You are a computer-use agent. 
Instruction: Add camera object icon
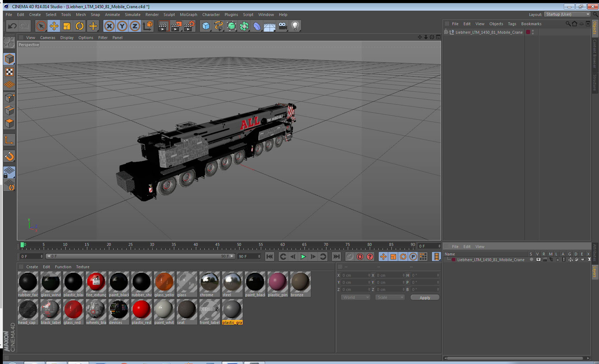(x=282, y=26)
